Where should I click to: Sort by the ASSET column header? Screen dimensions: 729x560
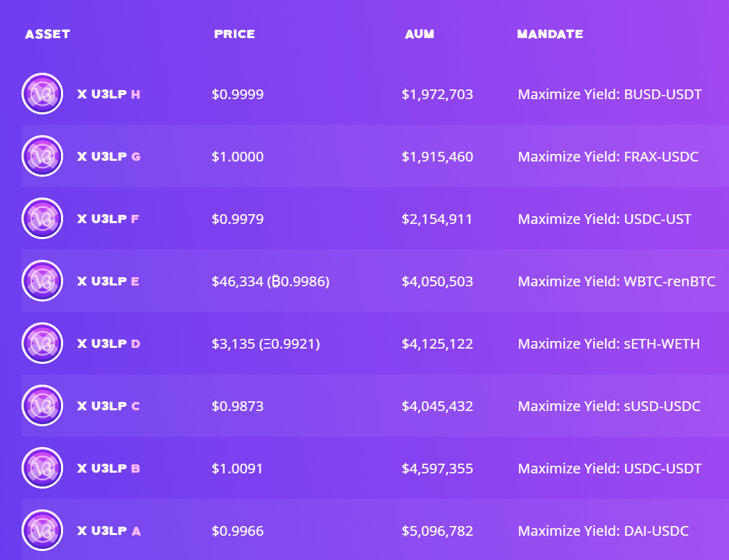(x=47, y=34)
